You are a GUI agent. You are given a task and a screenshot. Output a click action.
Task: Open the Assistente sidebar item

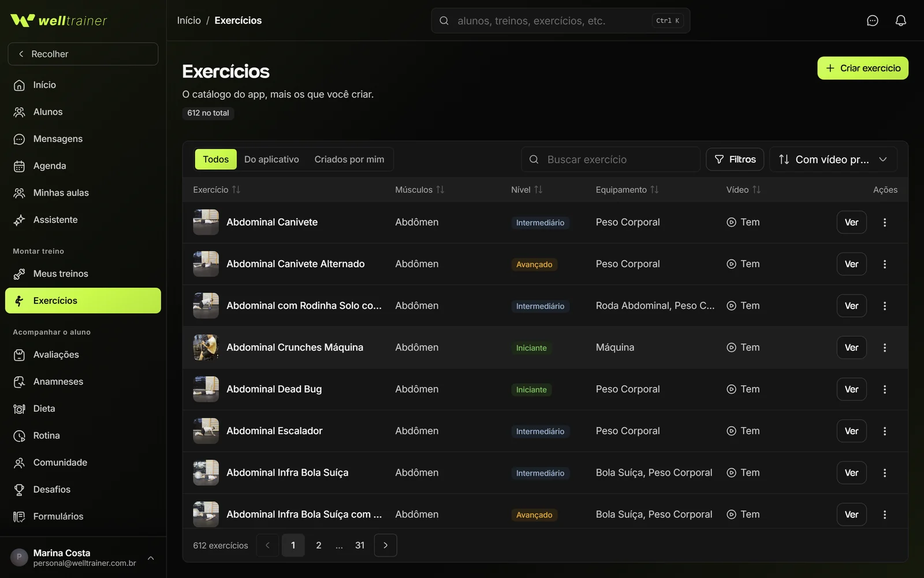pyautogui.click(x=83, y=220)
